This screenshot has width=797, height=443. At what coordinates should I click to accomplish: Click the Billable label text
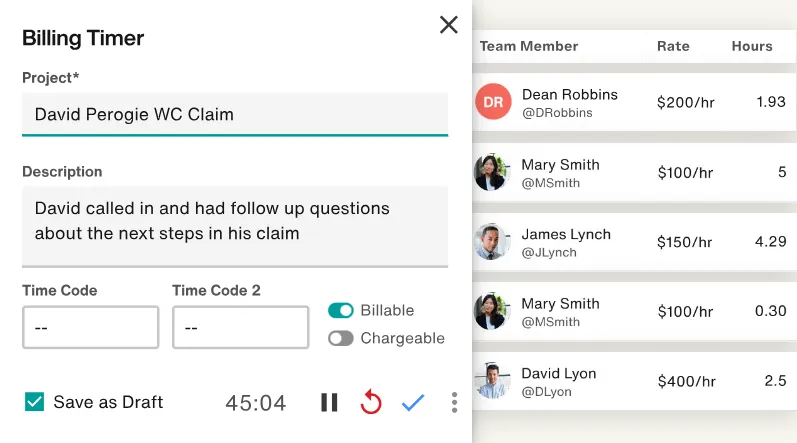387,310
